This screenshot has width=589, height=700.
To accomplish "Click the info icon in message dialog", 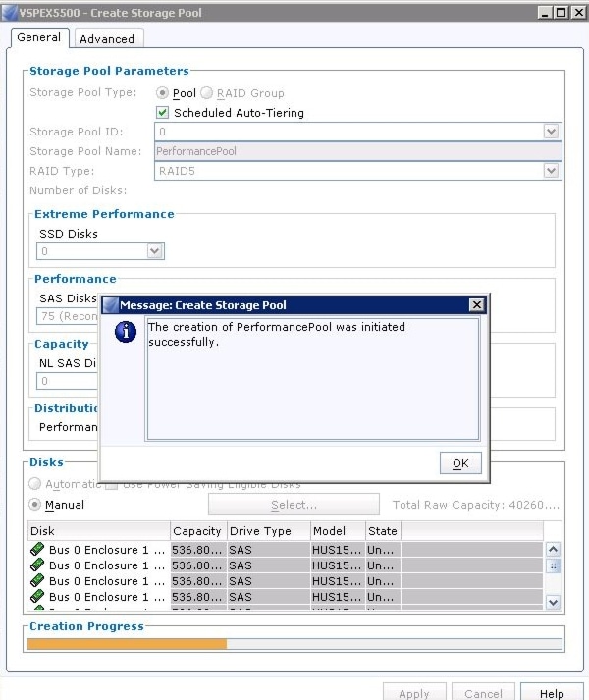I will click(126, 333).
